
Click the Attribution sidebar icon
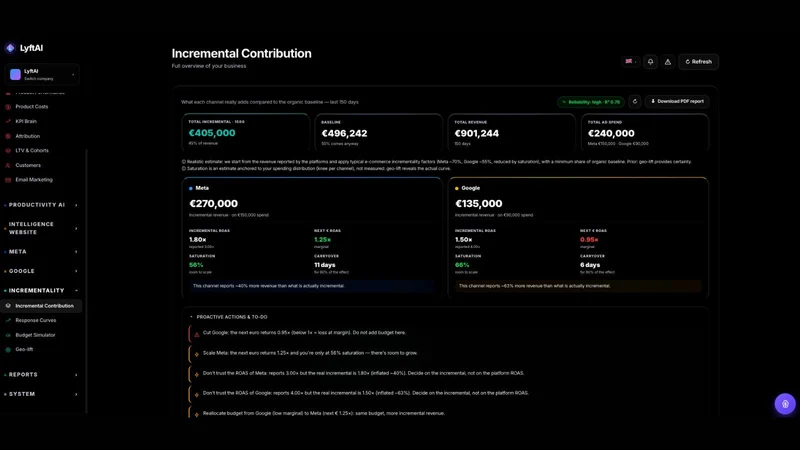click(x=8, y=136)
